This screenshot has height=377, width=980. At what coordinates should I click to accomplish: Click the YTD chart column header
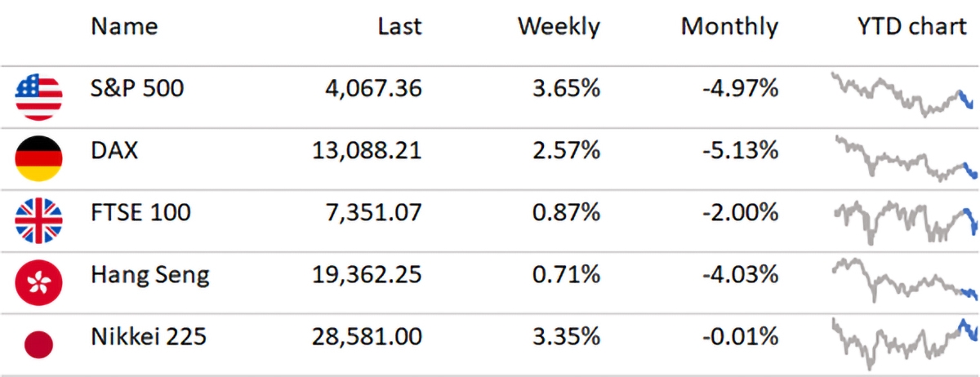pos(911,26)
